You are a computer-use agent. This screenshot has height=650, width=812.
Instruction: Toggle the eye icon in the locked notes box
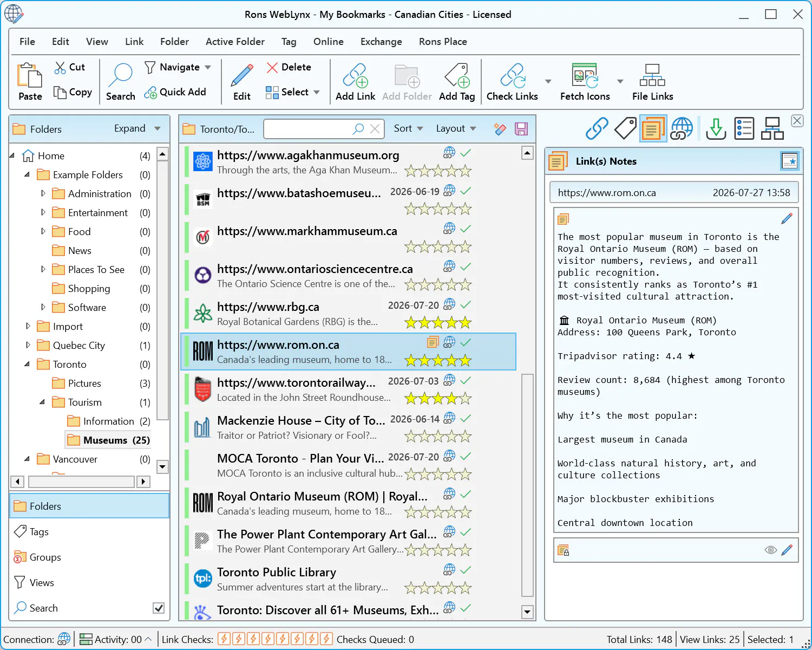coord(770,550)
